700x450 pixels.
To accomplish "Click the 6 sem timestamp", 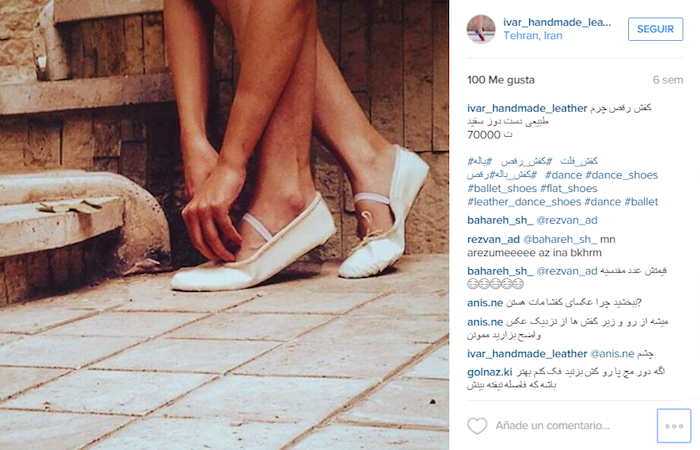I will tap(667, 80).
